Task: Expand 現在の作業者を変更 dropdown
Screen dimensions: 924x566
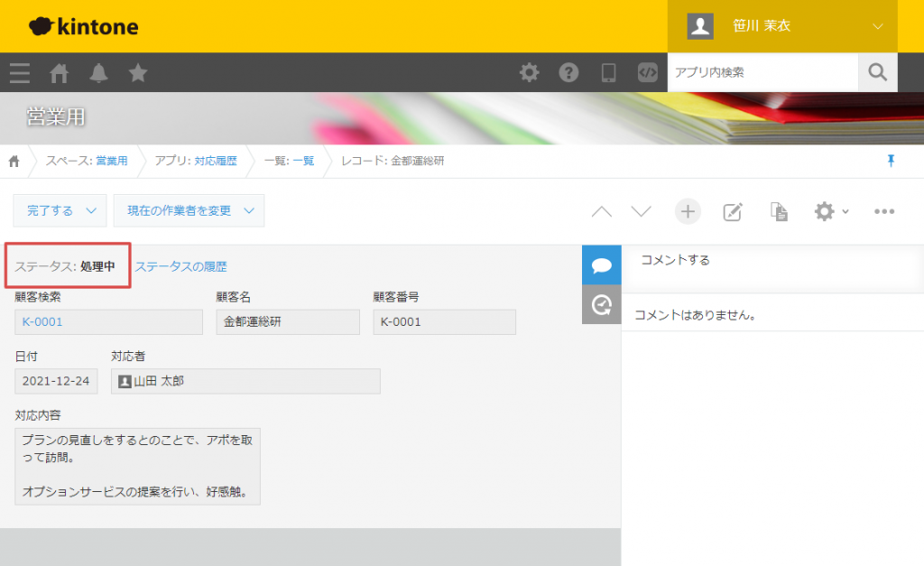Action: pyautogui.click(x=189, y=210)
